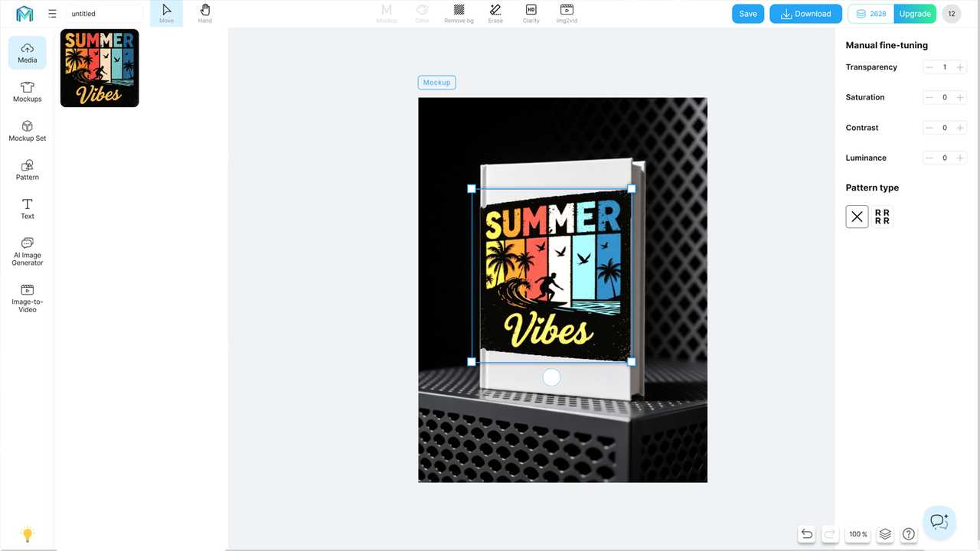Select the Move tool
Image resolution: width=980 pixels, height=551 pixels.
(x=166, y=14)
